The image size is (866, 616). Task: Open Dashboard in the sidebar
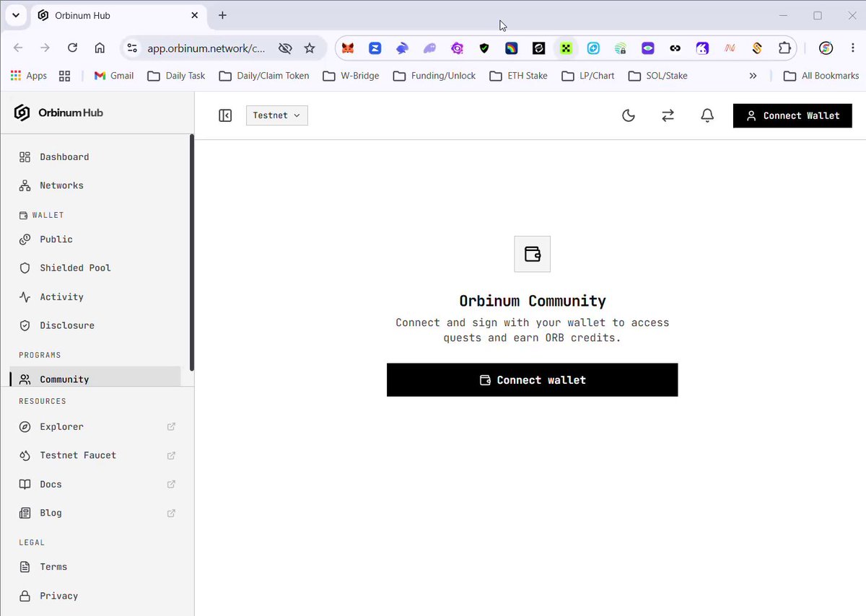[95, 157]
